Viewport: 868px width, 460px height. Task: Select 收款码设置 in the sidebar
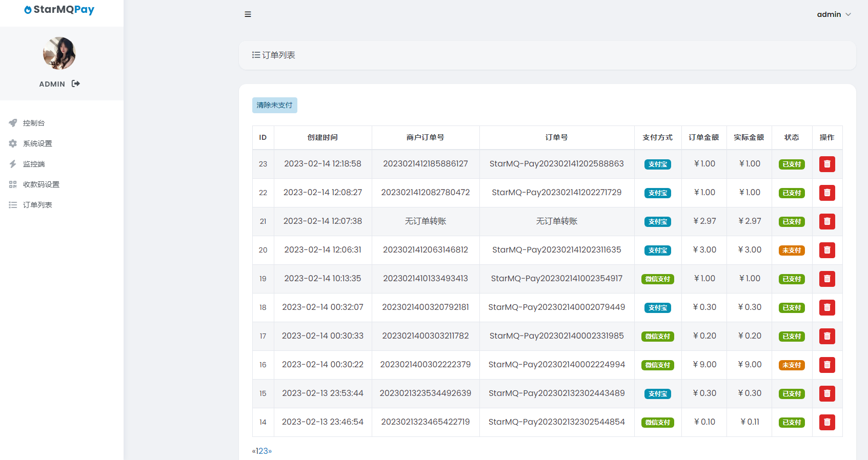point(41,184)
